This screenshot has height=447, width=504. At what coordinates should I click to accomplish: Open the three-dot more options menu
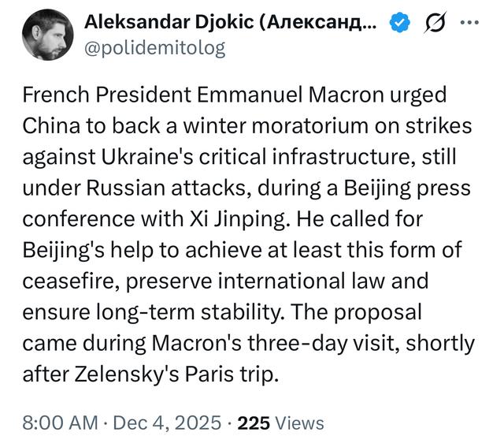(x=469, y=23)
